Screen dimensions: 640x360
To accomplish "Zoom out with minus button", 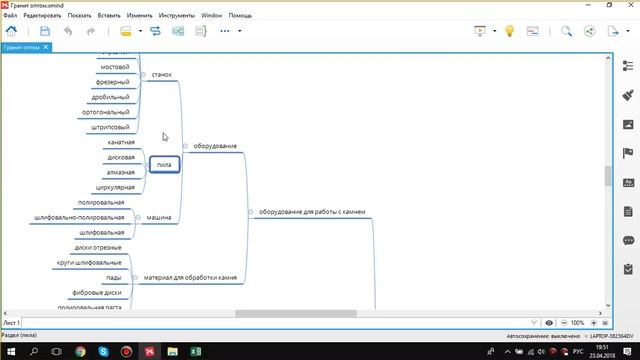I will point(564,323).
